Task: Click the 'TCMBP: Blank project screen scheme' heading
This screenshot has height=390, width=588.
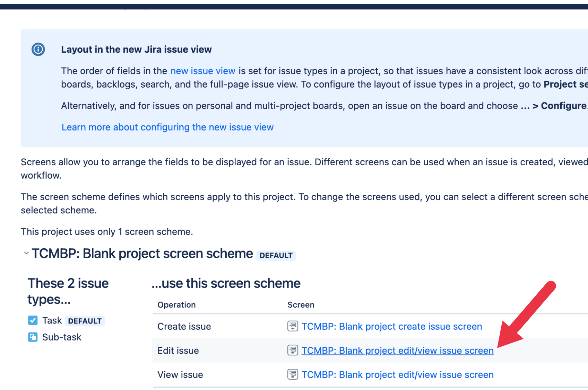Action: tap(142, 254)
